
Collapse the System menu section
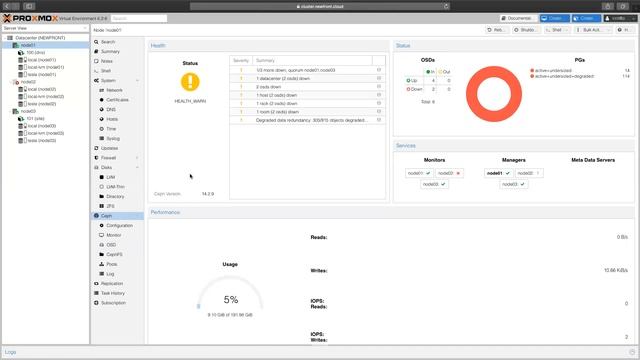[x=137, y=81]
